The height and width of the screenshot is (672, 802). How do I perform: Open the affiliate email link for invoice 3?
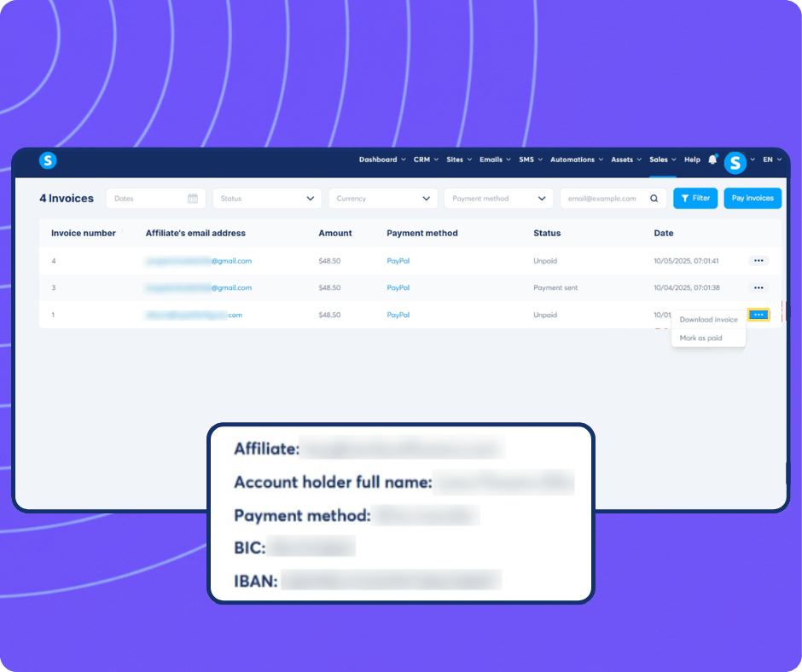pyautogui.click(x=199, y=288)
